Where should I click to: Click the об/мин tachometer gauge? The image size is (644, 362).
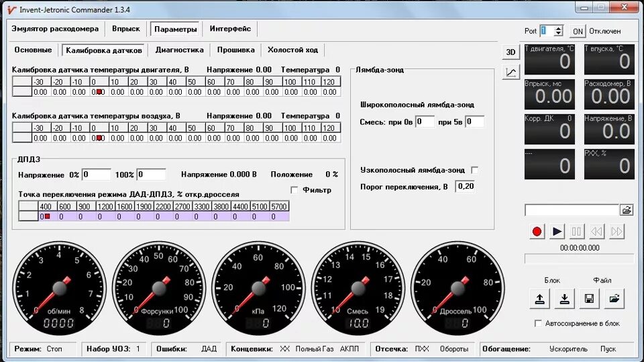coord(59,288)
